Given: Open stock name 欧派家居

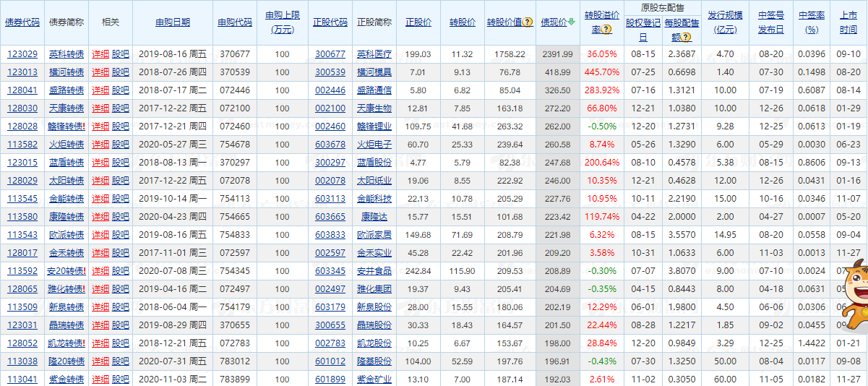Looking at the screenshot, I should (x=374, y=235).
